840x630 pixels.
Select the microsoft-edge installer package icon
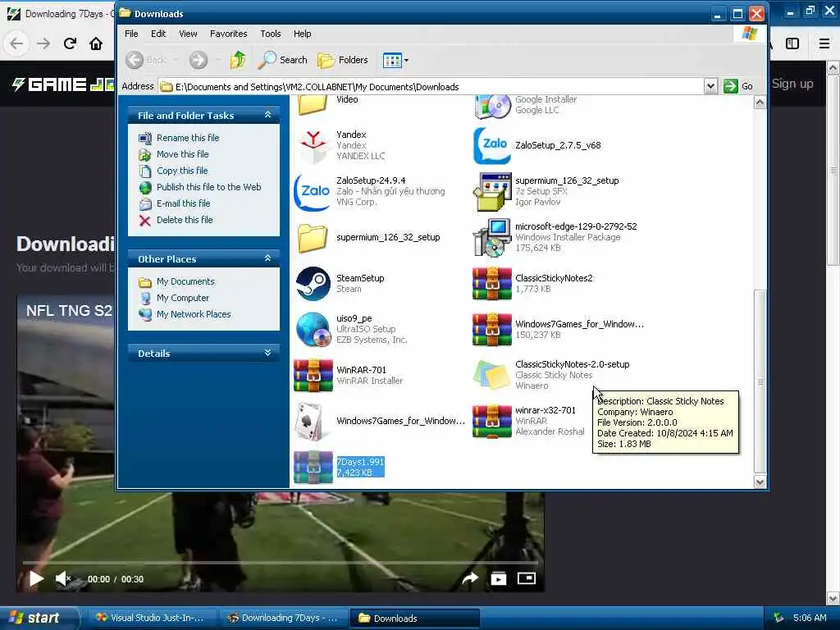point(492,237)
